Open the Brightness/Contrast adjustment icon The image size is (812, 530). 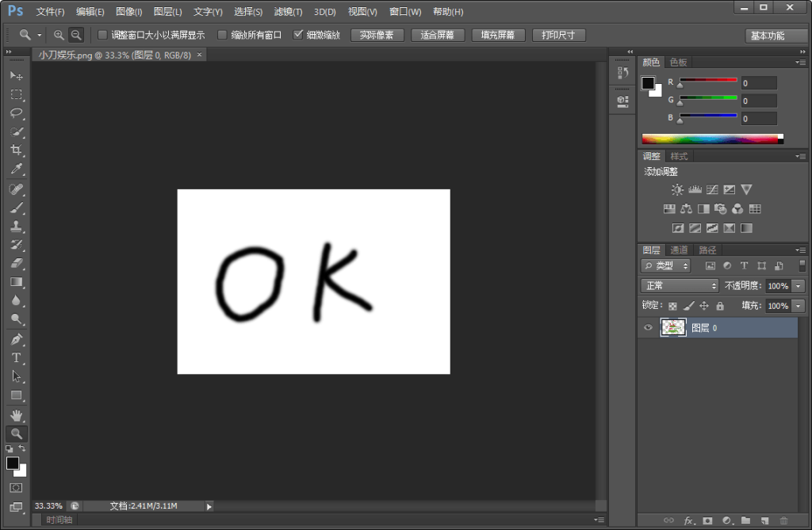678,189
